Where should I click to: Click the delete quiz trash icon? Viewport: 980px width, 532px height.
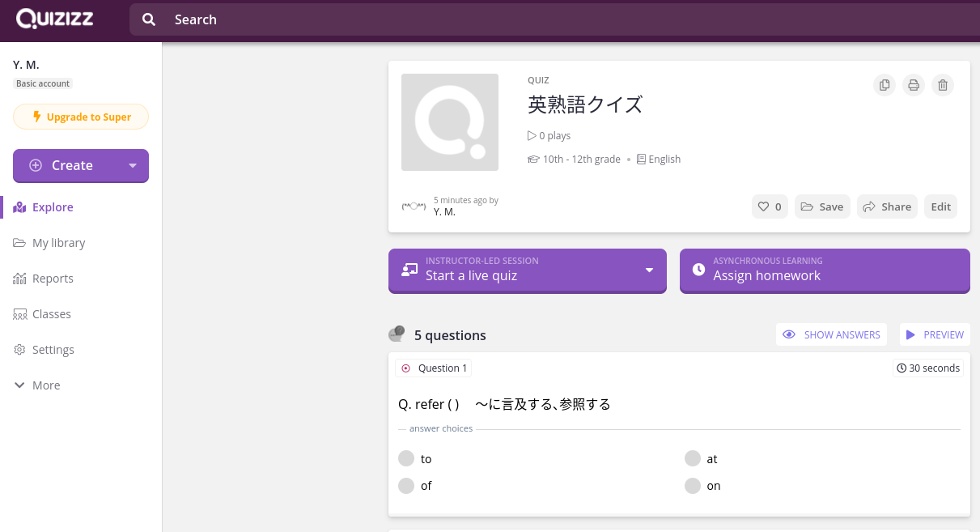click(942, 84)
